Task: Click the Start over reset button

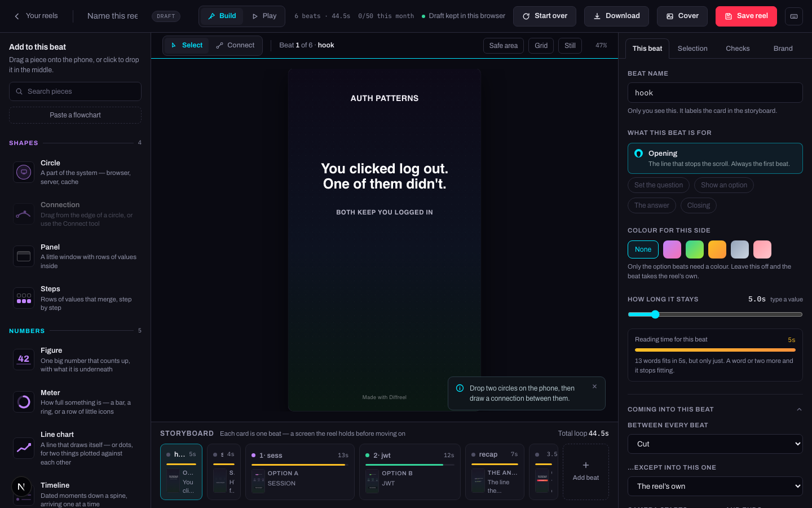Action: coord(545,16)
